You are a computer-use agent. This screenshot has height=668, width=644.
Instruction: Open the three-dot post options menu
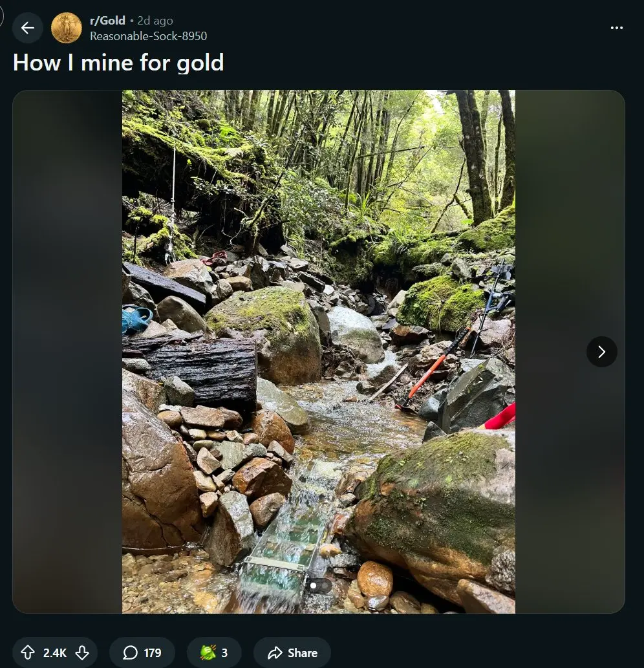click(617, 28)
